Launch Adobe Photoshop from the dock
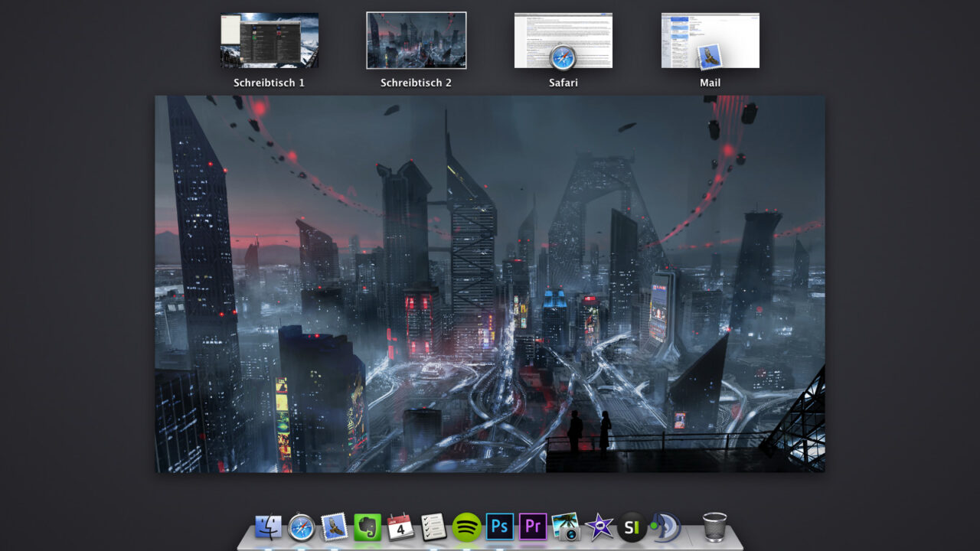 pos(500,527)
